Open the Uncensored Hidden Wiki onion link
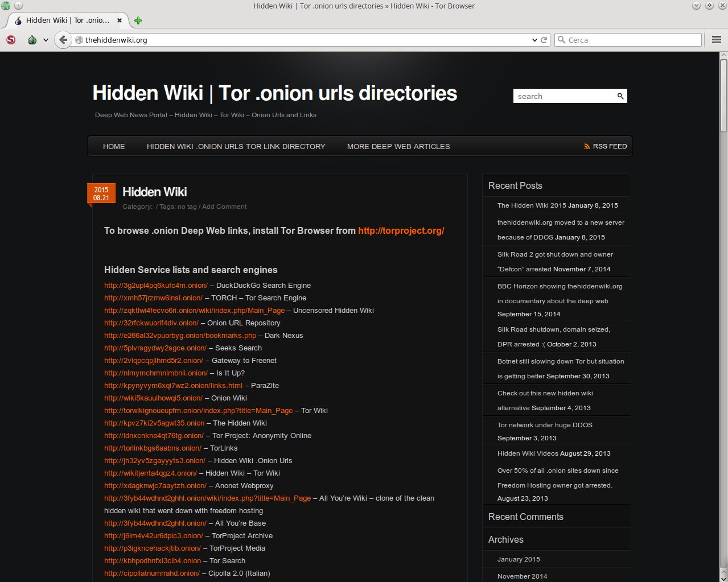This screenshot has height=582, width=728. pos(194,311)
